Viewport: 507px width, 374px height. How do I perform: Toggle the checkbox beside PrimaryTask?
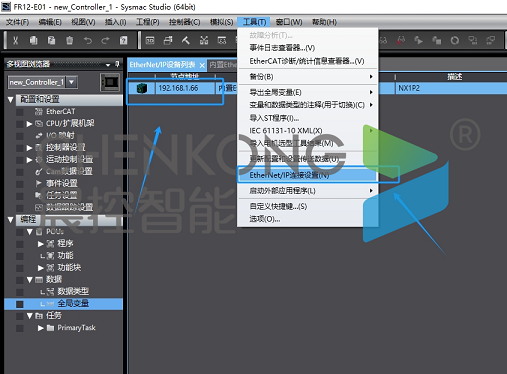20,328
